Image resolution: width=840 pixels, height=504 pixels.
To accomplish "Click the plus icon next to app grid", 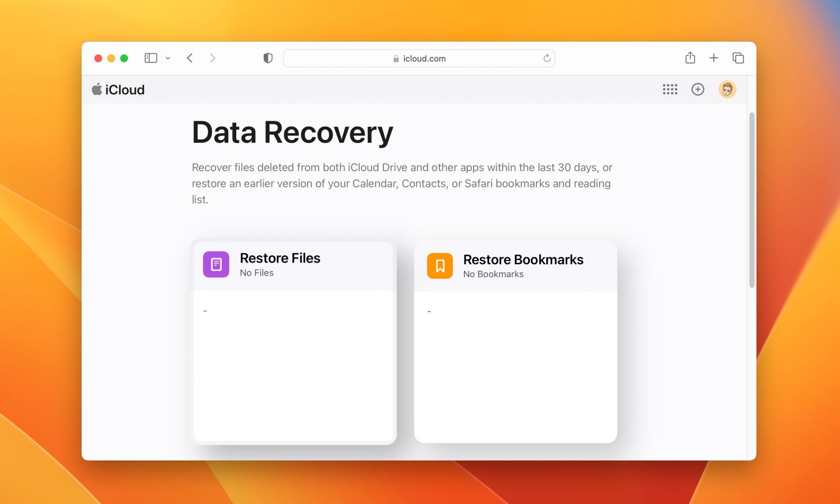I will point(698,89).
